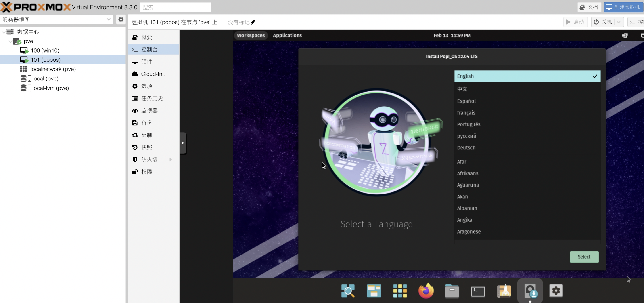The image size is (644, 303).
Task: Select VM 101 (popos) in the tree
Action: point(63,59)
